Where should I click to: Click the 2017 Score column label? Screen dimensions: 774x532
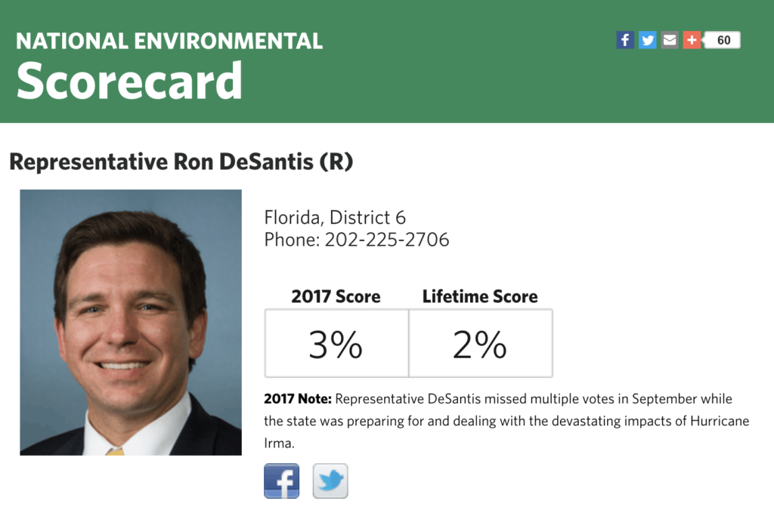[336, 296]
